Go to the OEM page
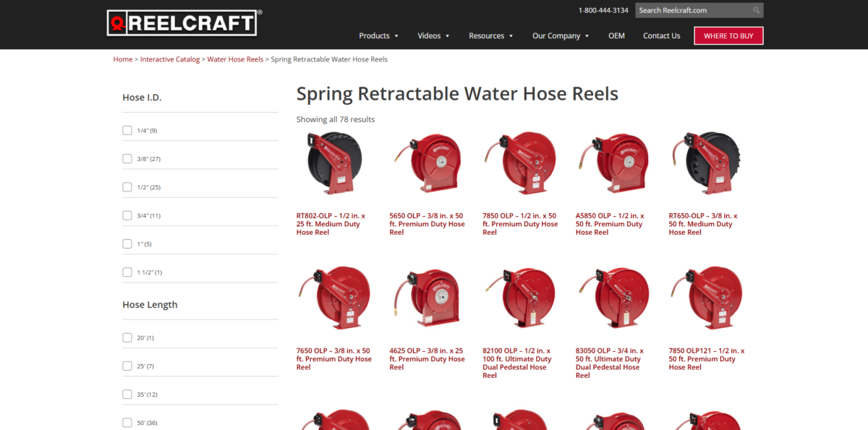Viewport: 868px width, 430px height. click(x=616, y=35)
